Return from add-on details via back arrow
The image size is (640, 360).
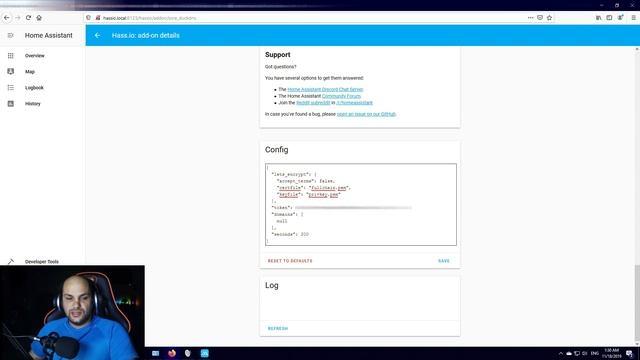(97, 36)
